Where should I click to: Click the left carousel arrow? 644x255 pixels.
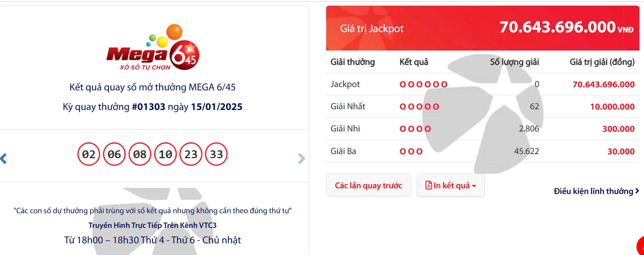click(x=4, y=158)
